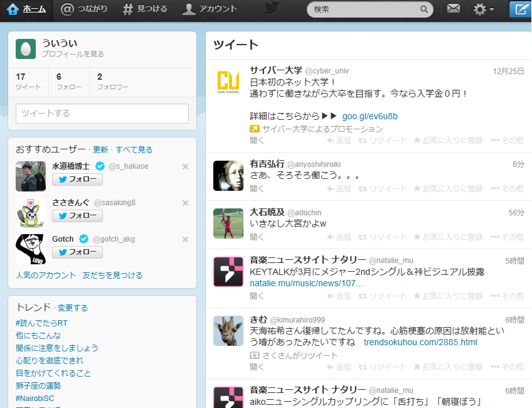Open その他 on the 大石暁及 tweet
The width and height of the screenshot is (532, 408).
[x=508, y=237]
